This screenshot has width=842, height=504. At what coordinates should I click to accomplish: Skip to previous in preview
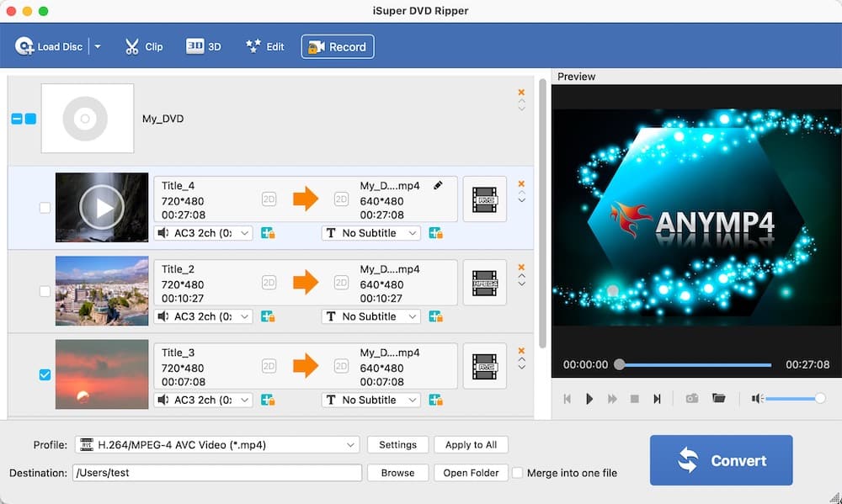(x=567, y=399)
